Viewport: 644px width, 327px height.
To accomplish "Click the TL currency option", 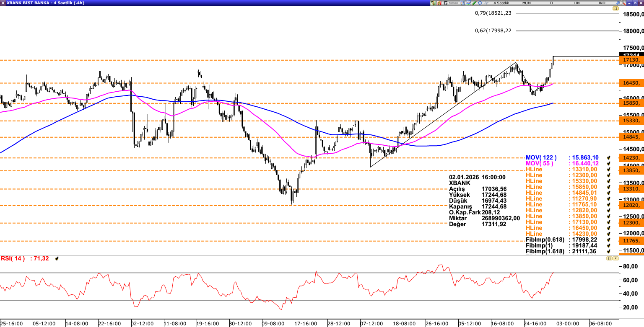I will point(552,3).
